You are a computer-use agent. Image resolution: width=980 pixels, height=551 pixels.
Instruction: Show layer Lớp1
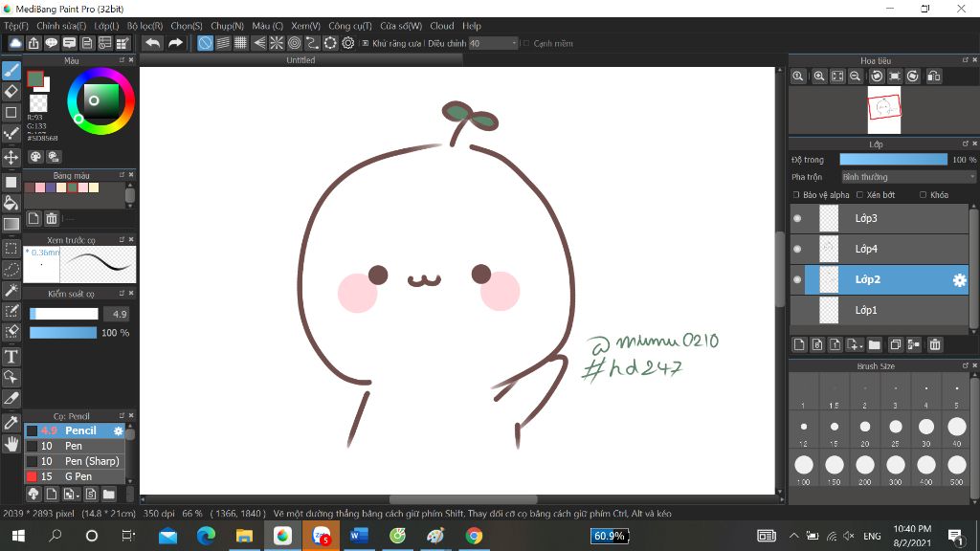click(797, 310)
